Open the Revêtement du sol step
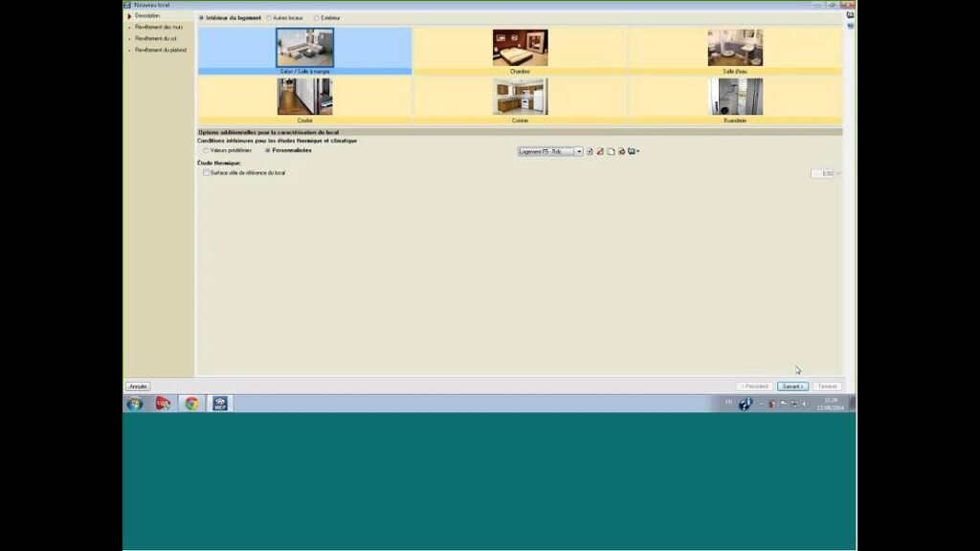Image resolution: width=980 pixels, height=551 pixels. tap(156, 38)
